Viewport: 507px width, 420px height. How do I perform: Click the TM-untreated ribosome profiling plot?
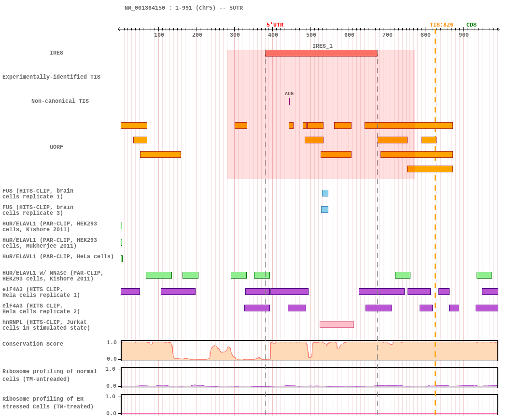coord(310,378)
